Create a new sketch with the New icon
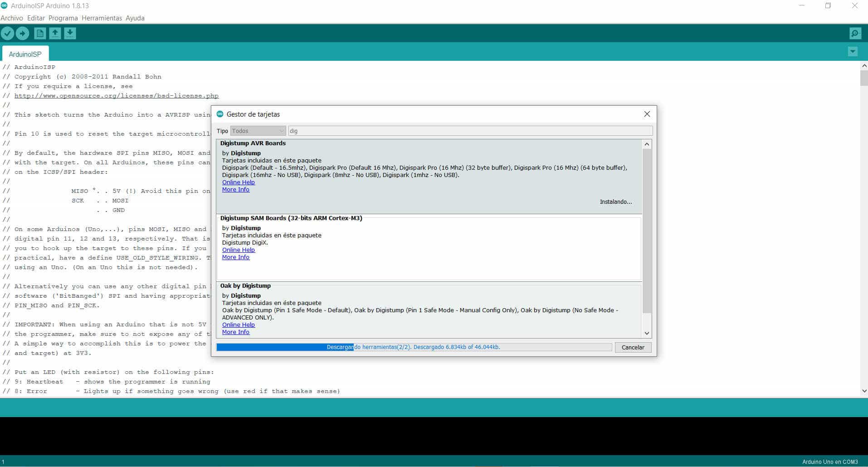 40,33
